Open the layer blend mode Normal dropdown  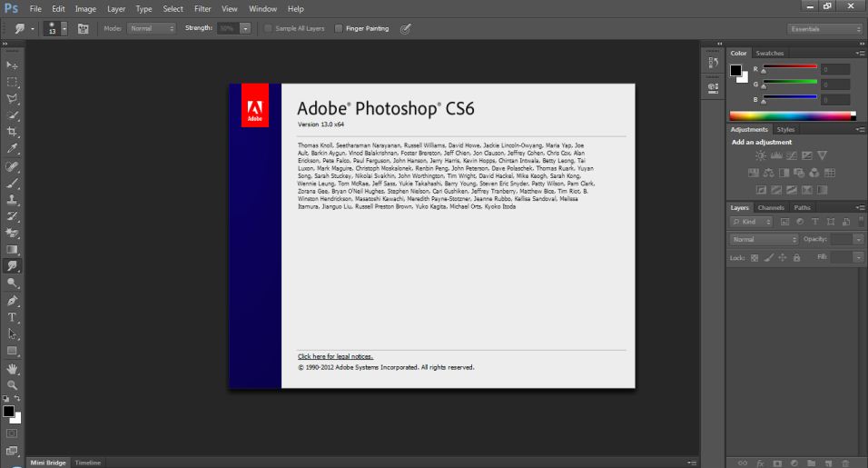764,239
